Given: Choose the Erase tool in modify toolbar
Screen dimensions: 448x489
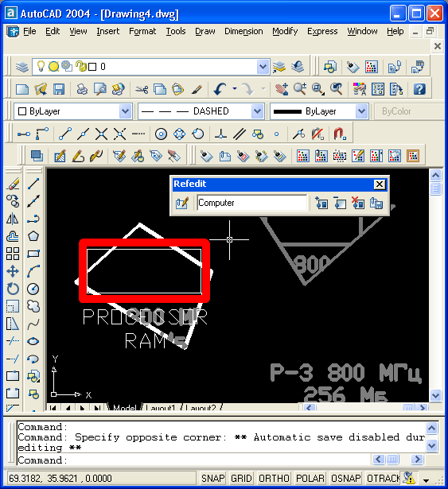Looking at the screenshot, I should 13,184.
